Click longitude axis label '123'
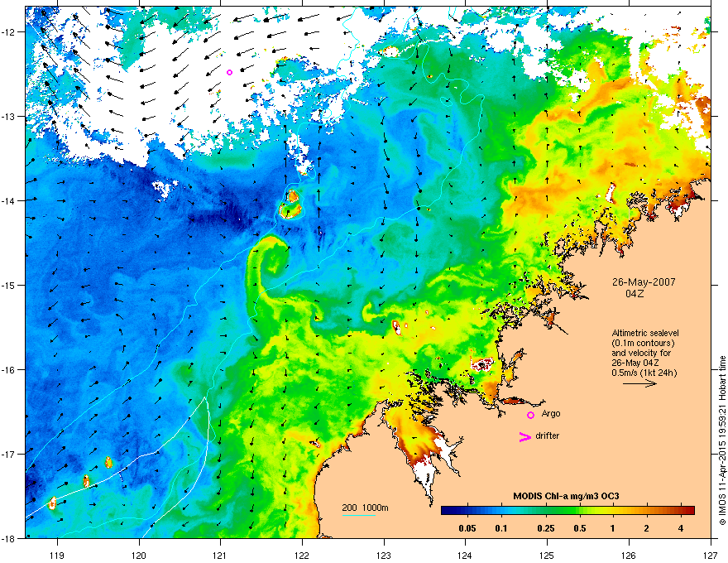This screenshot has height=563, width=728. pos(384,555)
